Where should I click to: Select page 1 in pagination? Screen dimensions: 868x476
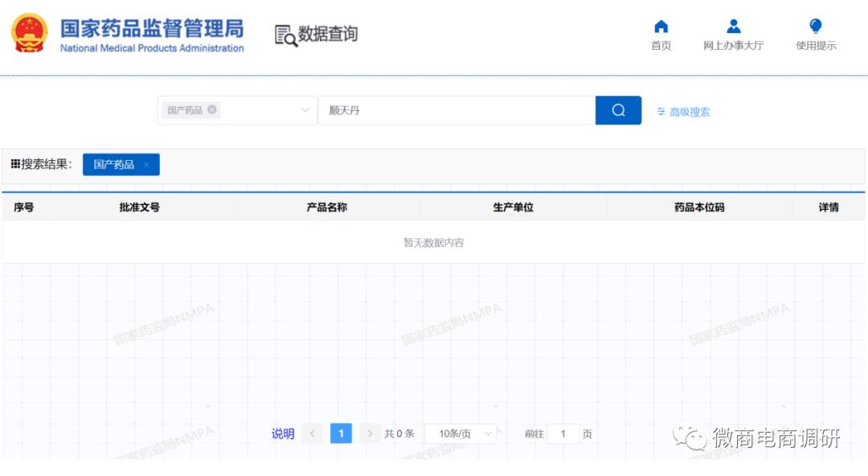(x=341, y=433)
